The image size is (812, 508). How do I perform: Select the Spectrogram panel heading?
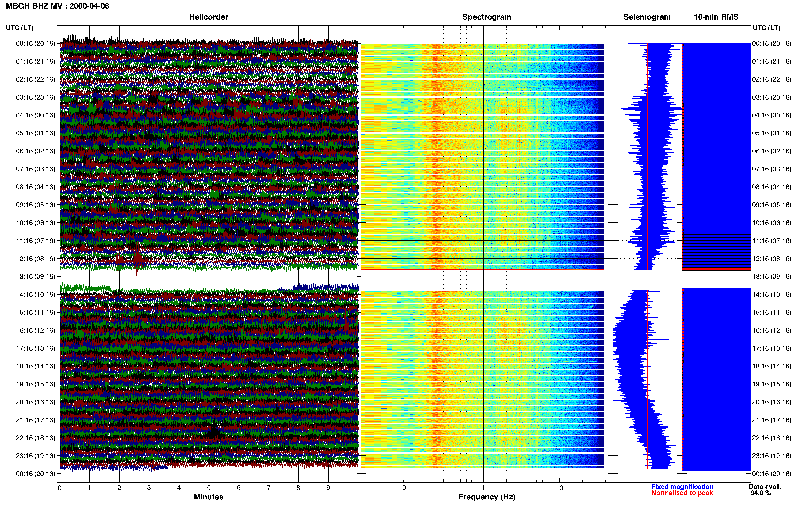(487, 17)
